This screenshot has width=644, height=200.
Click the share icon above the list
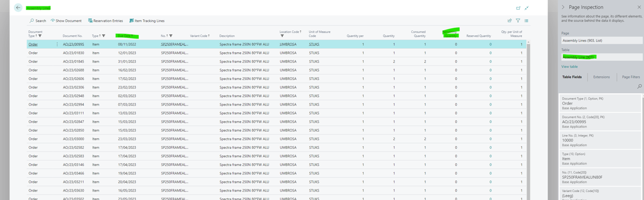pyautogui.click(x=510, y=21)
